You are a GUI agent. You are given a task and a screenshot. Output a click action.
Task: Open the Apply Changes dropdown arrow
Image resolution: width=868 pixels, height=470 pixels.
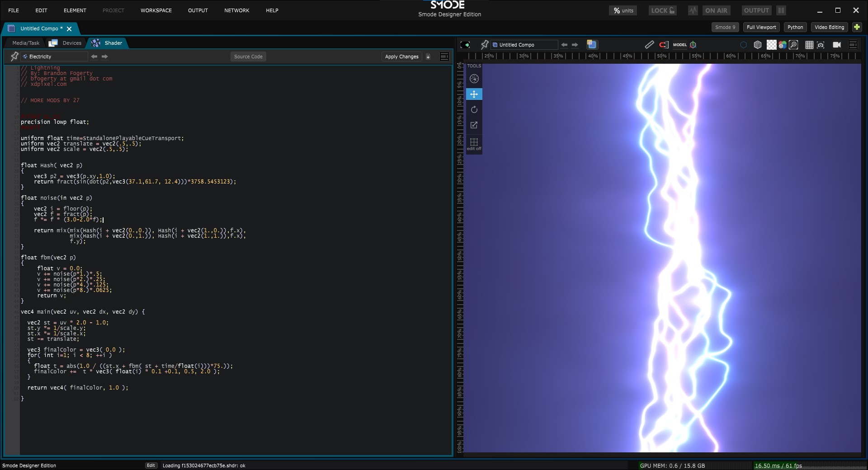pos(428,56)
